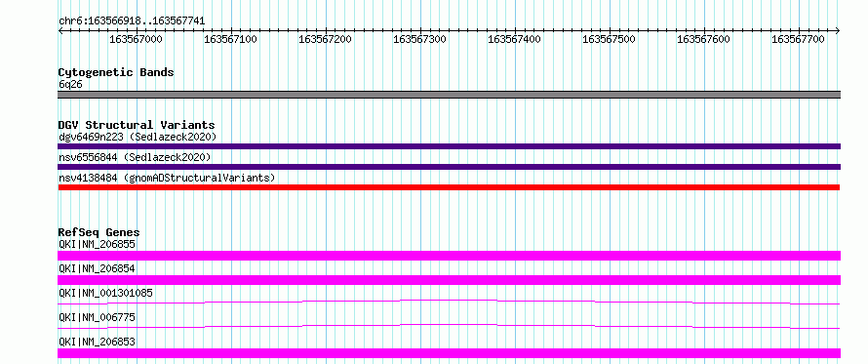The width and height of the screenshot is (868, 364).
Task: Click the nsv4138484 (gnomADStructuralVariants) label
Action: (167, 179)
